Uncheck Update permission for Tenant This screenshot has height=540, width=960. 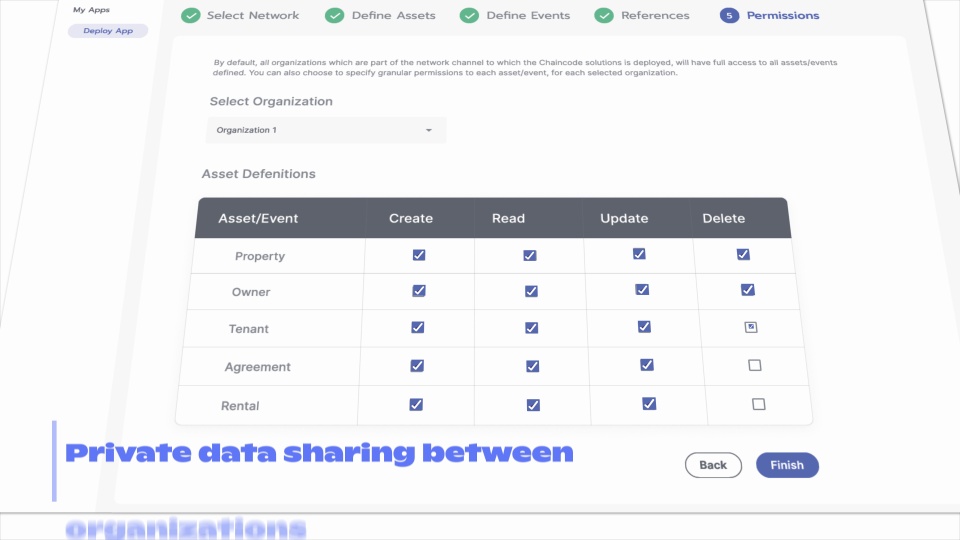click(x=644, y=326)
